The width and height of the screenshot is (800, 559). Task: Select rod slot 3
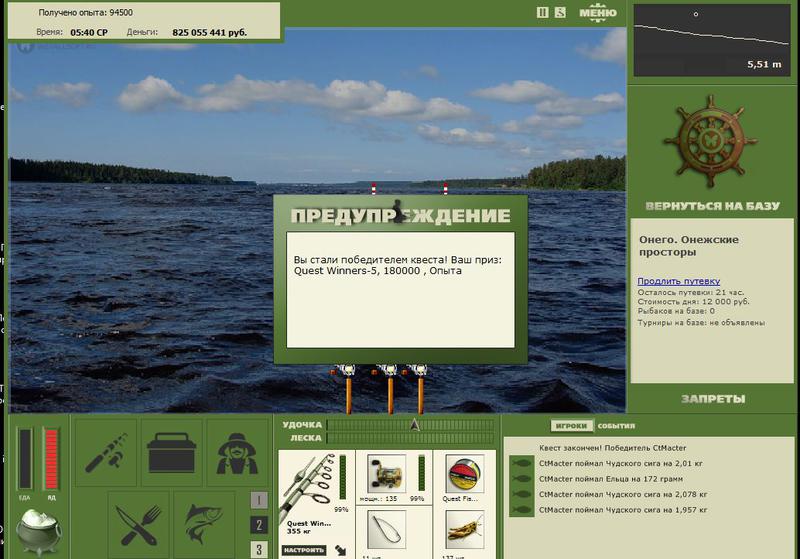point(259,549)
